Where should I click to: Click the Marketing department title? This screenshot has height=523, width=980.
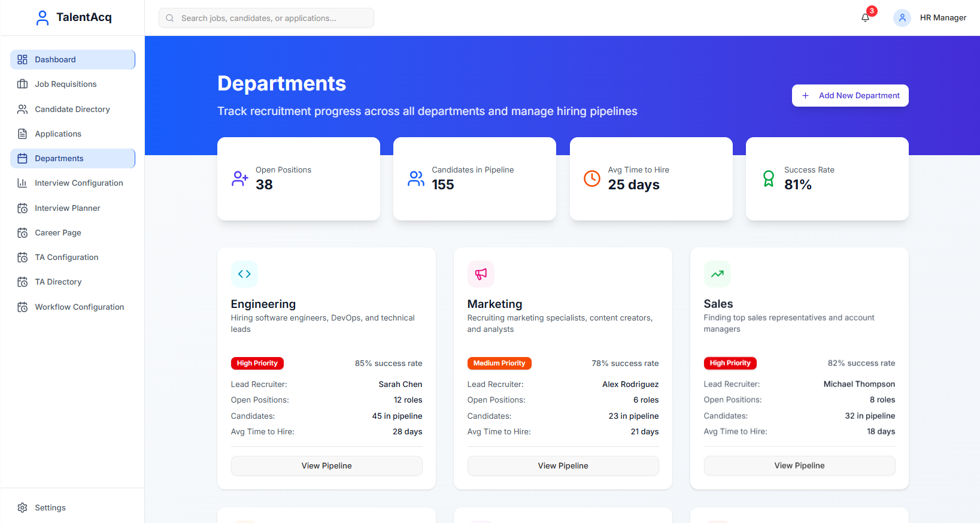coord(495,304)
